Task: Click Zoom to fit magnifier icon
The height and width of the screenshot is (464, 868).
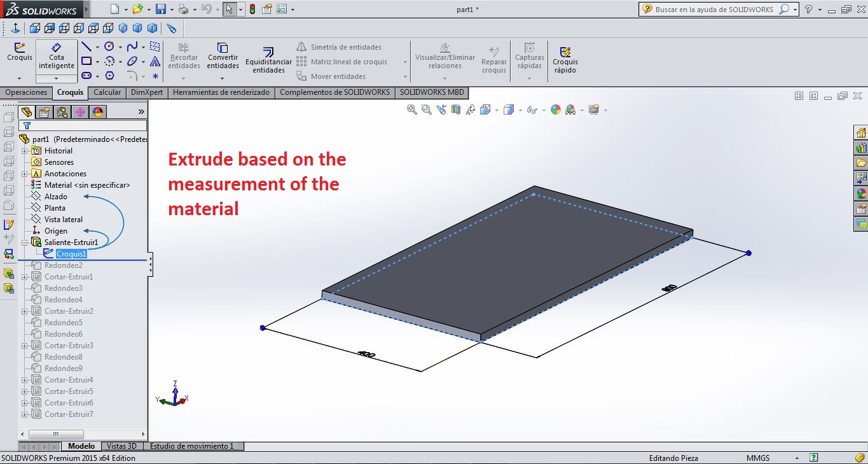Action: [412, 109]
